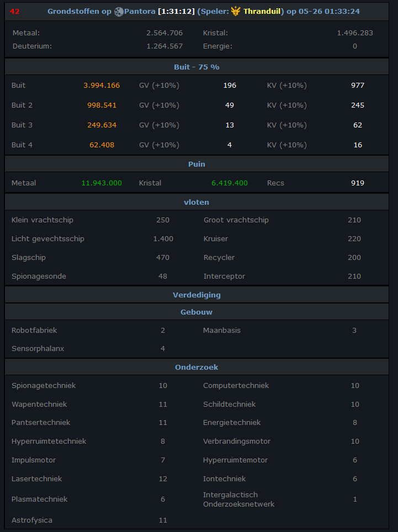Click the green Metaal debris value 11.943.000
Screen dimensions: 398x532
[x=102, y=183]
